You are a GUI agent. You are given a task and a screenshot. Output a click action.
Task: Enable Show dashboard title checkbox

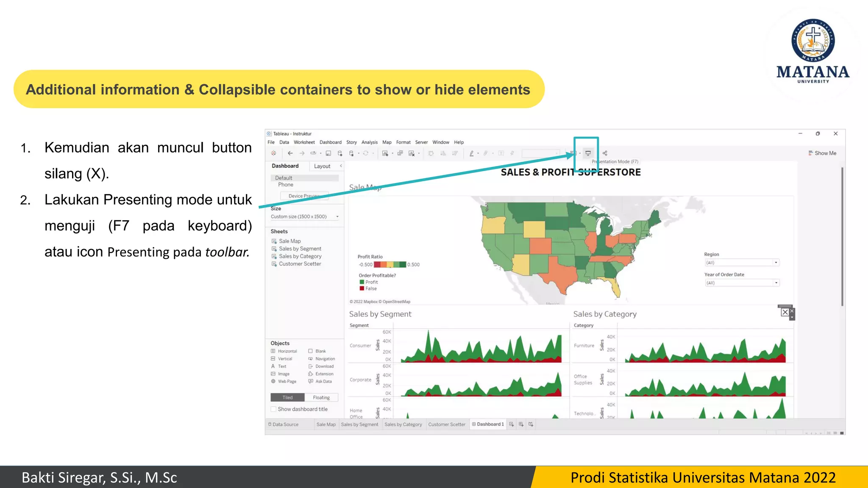pyautogui.click(x=274, y=409)
